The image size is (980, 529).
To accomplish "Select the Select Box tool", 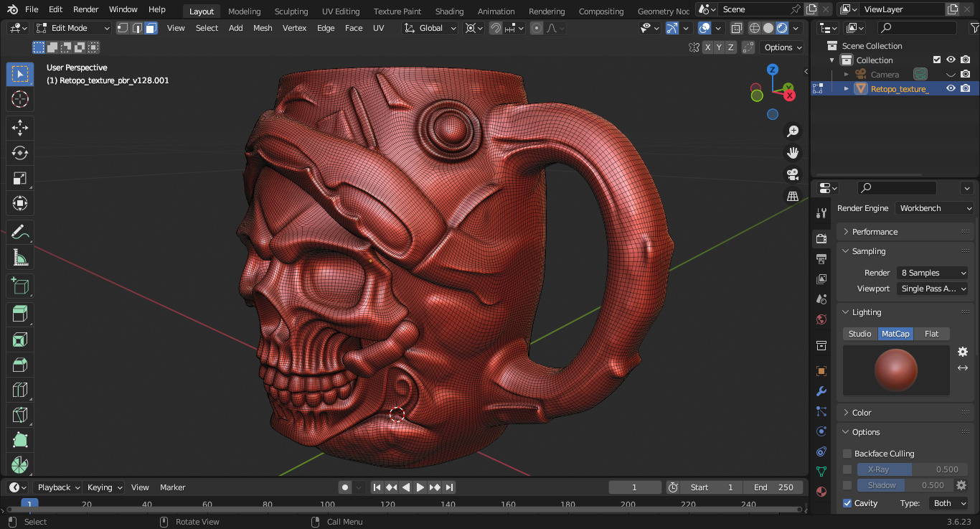I will (x=20, y=74).
